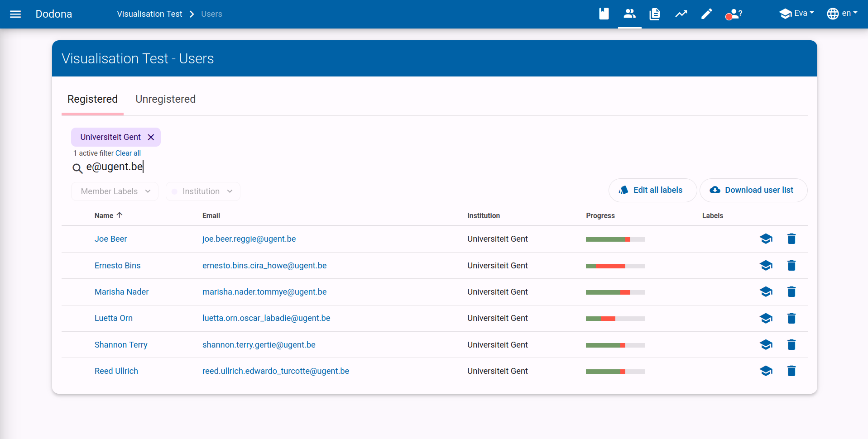Delete Shannon Terry with trash icon
The width and height of the screenshot is (868, 439).
click(791, 345)
